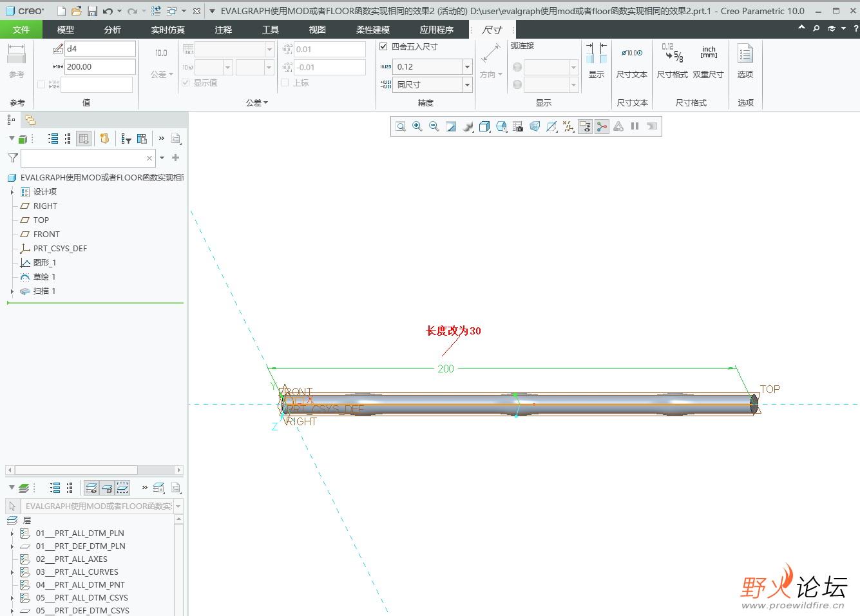Select PRT_CSYS_DEF in model tree
The width and height of the screenshot is (860, 616).
click(60, 249)
